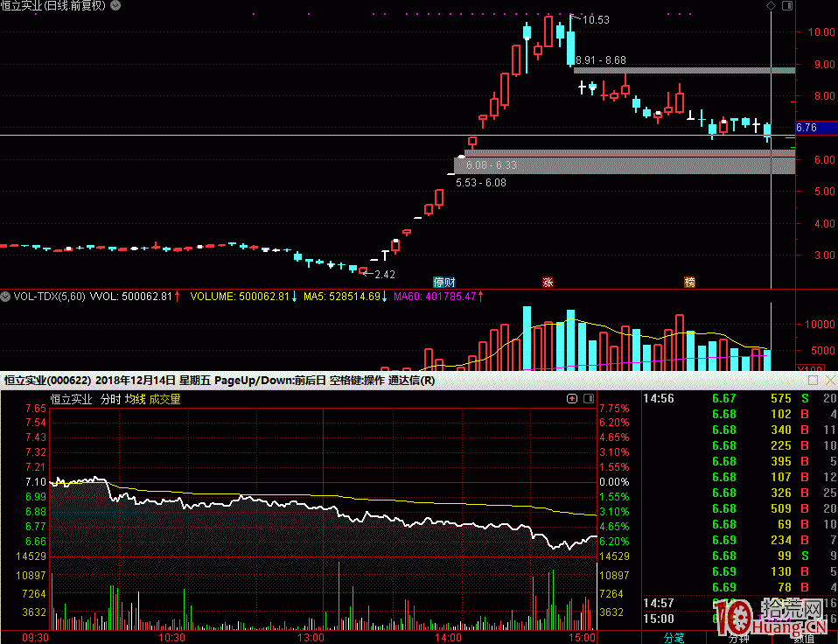The height and width of the screenshot is (644, 838).
Task: Click the diamond icon above the daily K-line chart
Action: pyautogui.click(x=771, y=5)
